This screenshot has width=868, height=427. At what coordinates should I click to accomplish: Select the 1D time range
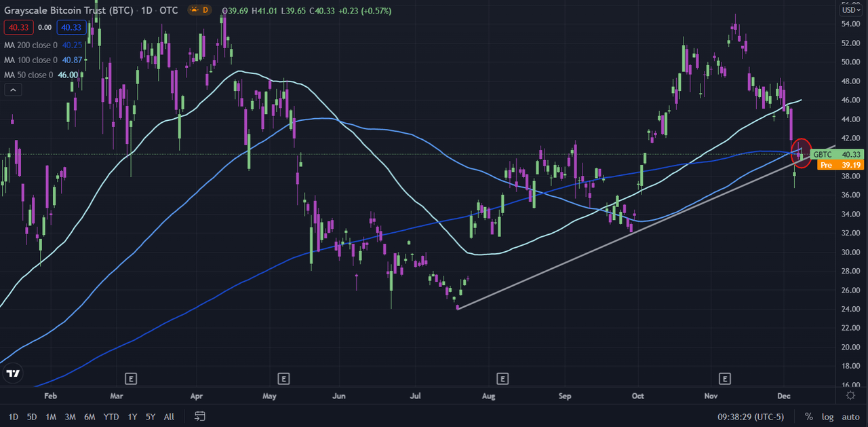pos(14,416)
